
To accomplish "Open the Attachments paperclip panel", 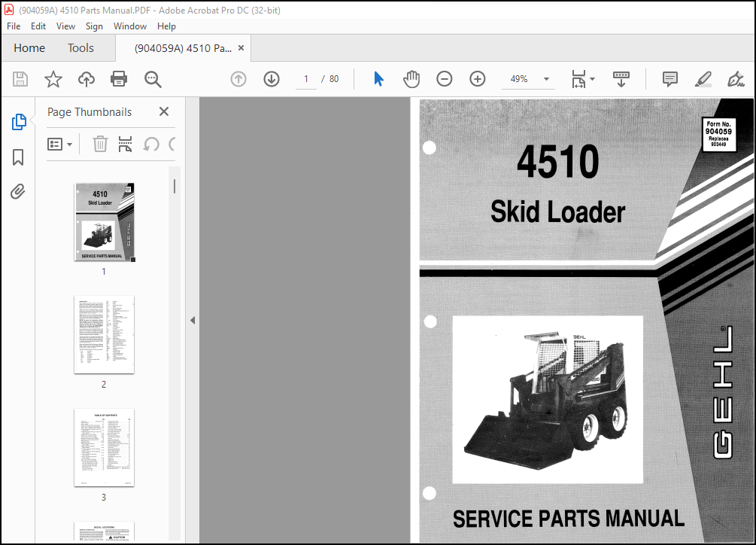I will [x=18, y=191].
